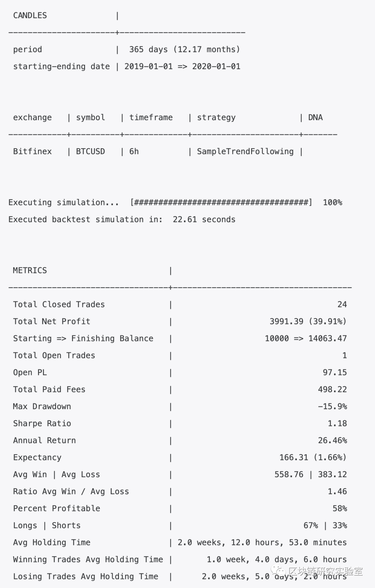
Task: Click the Max Drawdown value -15.9%
Action: 332,406
